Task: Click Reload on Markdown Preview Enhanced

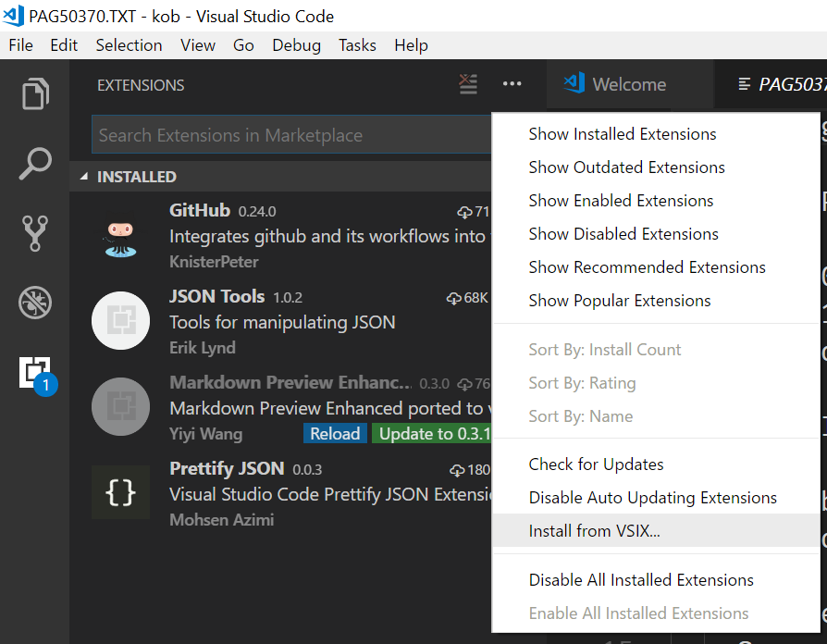Action: pyautogui.click(x=335, y=434)
